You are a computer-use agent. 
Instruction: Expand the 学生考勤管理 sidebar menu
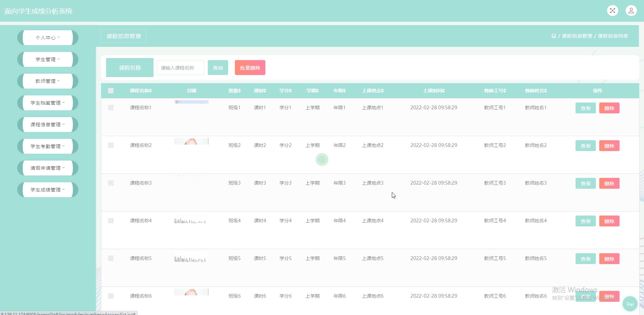47,146
